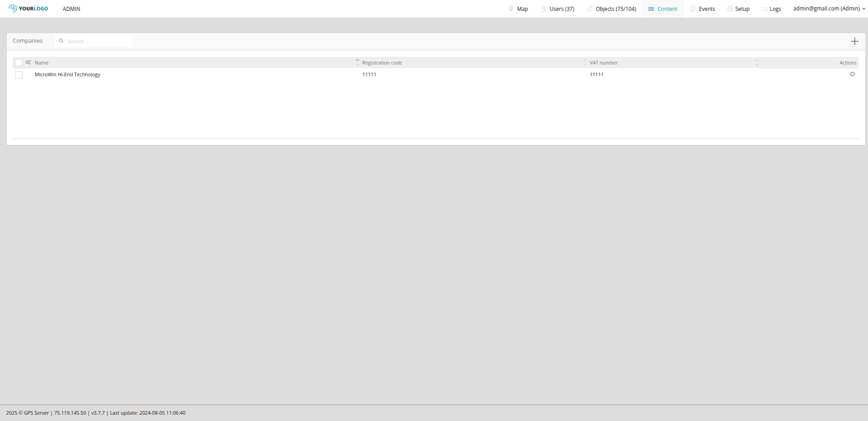Click the blue active sort arrow in header
This screenshot has height=421, width=868.
357,60
